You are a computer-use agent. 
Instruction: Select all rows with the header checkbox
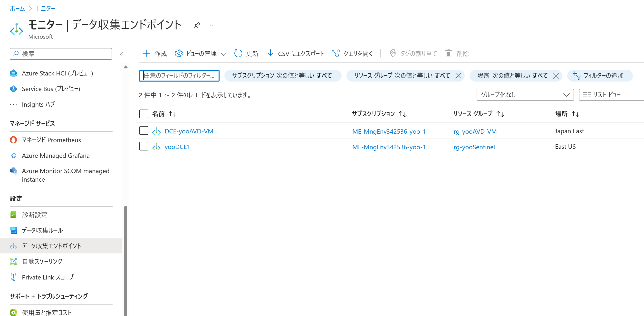pos(144,114)
